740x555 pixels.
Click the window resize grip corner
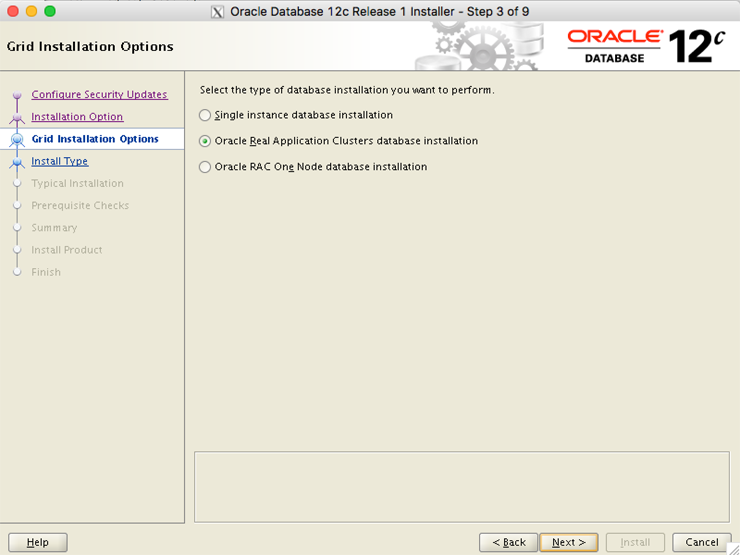(x=733, y=548)
